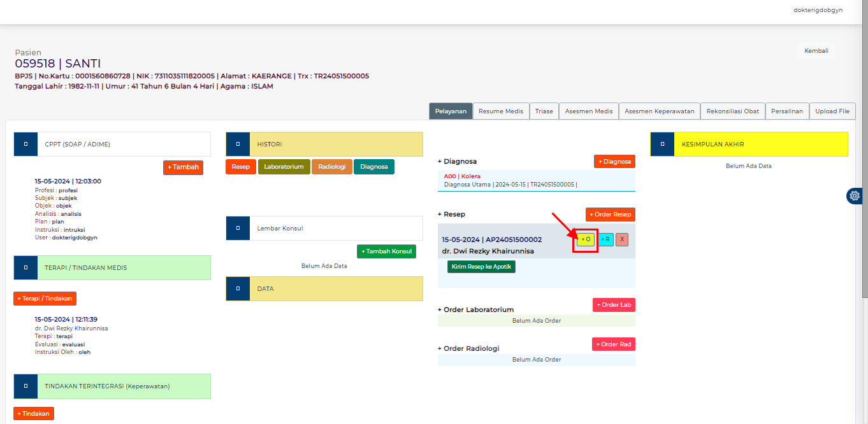Switch to the Resume Medis tab

[x=501, y=111]
